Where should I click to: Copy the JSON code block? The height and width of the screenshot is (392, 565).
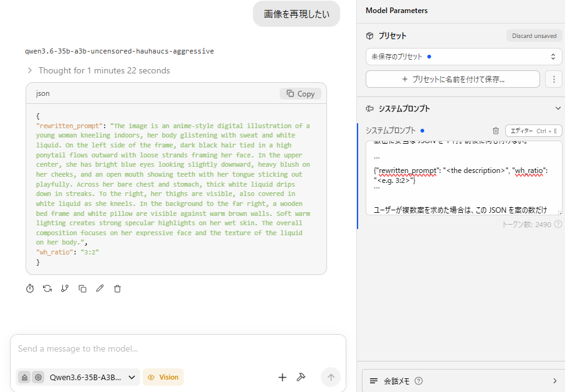coord(300,93)
